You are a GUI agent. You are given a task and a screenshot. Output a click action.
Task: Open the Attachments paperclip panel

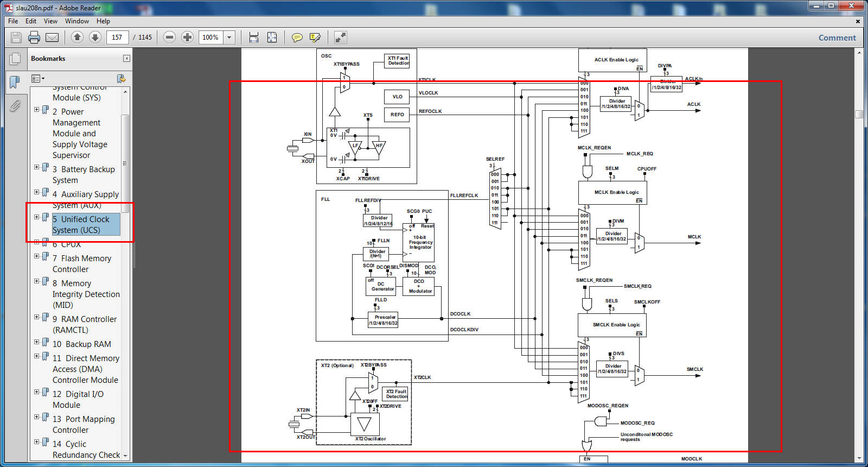(x=15, y=105)
